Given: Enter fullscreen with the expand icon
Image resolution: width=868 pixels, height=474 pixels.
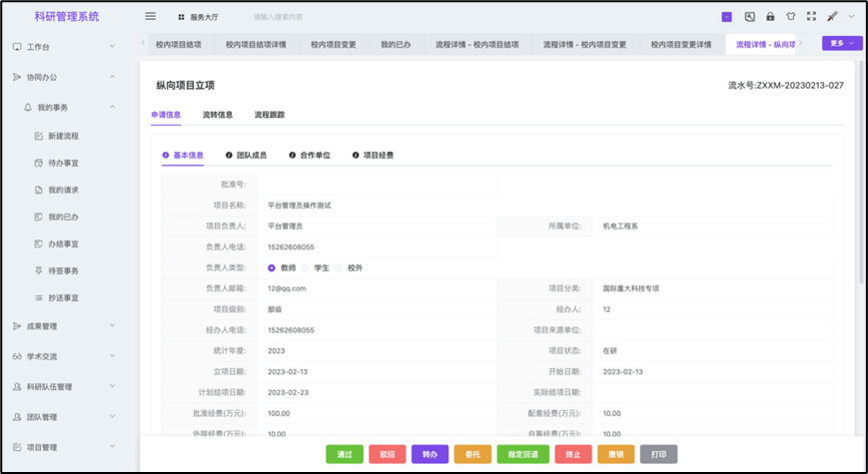Looking at the screenshot, I should coord(811,17).
